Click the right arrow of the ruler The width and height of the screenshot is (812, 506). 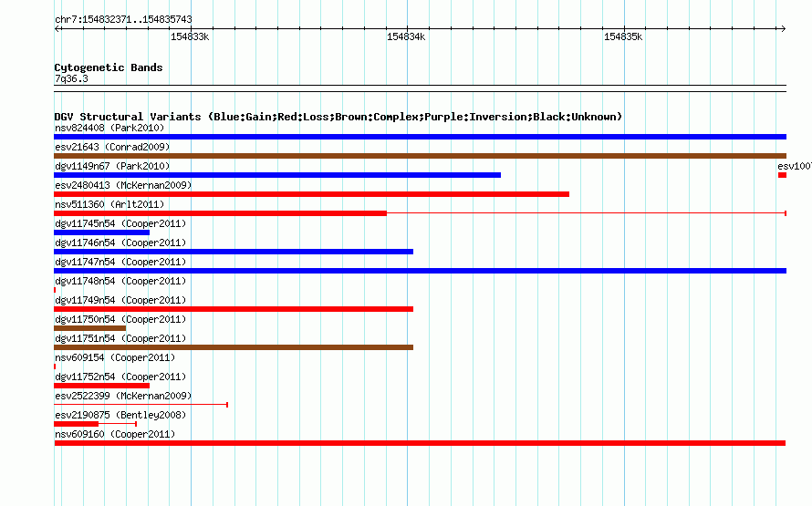click(784, 29)
